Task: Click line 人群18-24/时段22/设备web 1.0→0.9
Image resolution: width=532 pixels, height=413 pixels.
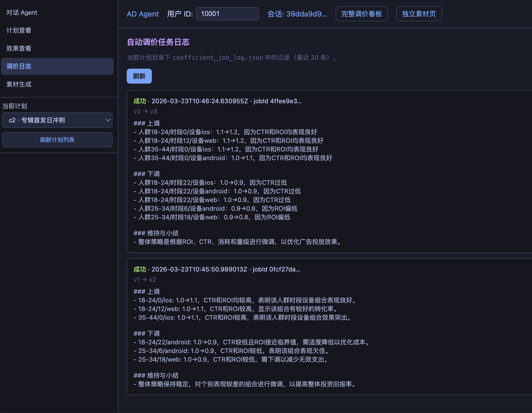Action: pyautogui.click(x=212, y=200)
